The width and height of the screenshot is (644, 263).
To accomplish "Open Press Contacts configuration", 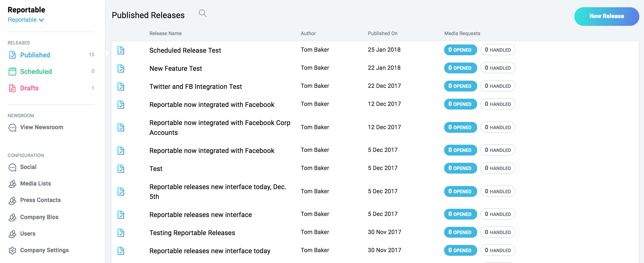I will [40, 200].
